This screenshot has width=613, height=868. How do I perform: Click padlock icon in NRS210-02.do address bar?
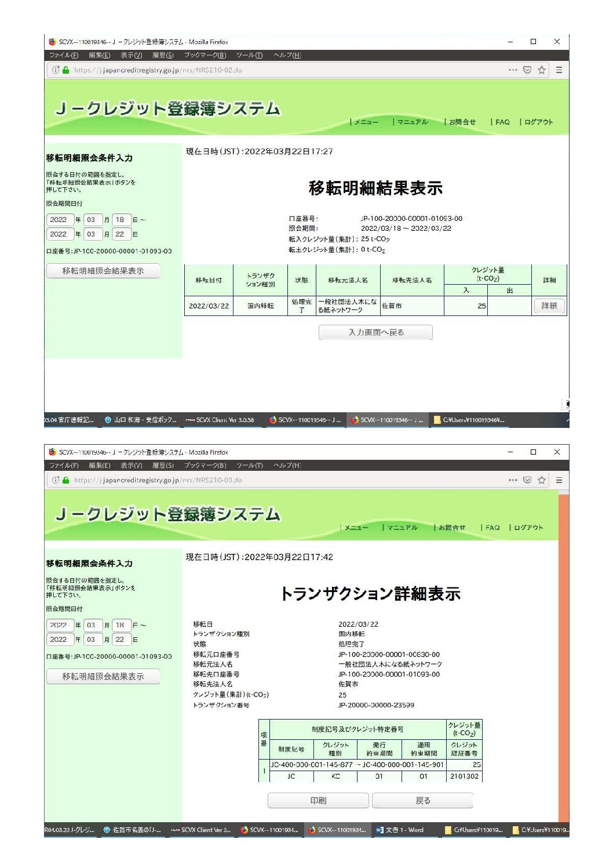(x=66, y=70)
